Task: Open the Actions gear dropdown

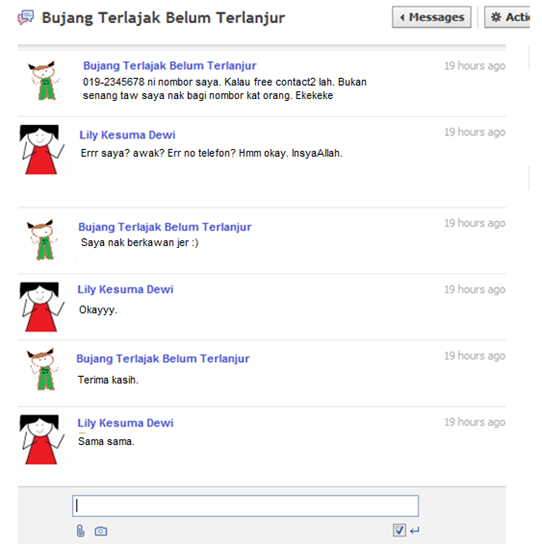Action: (508, 17)
